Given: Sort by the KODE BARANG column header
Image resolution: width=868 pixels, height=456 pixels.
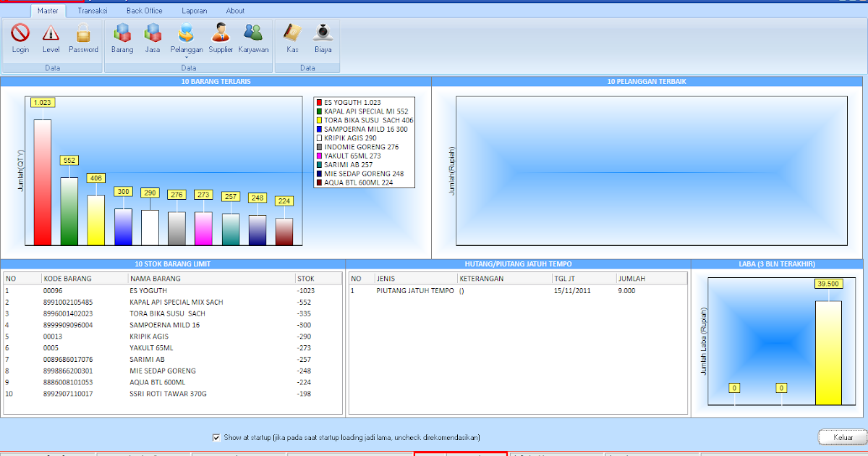Looking at the screenshot, I should pos(85,278).
